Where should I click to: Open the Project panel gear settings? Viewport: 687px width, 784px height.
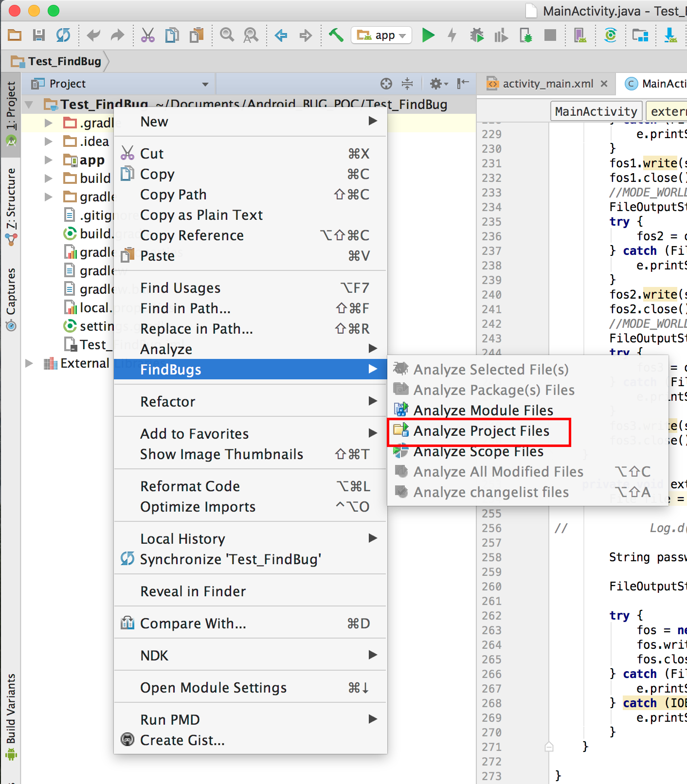click(x=436, y=84)
